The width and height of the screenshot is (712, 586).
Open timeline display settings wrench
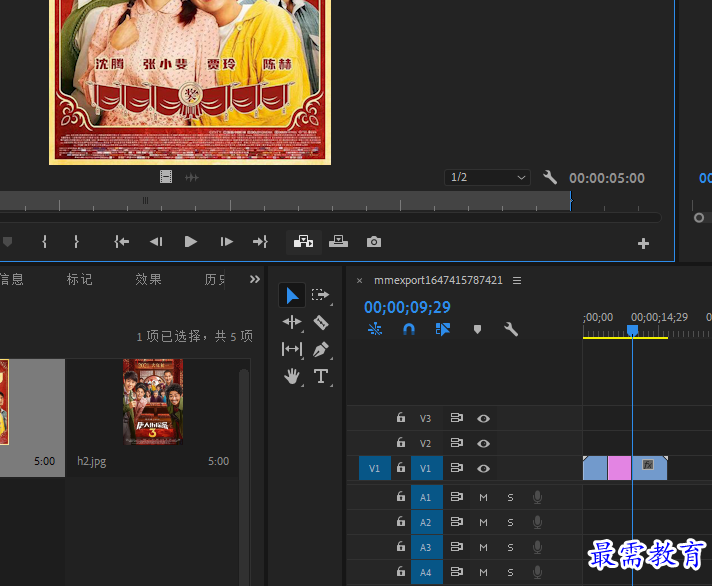(x=511, y=329)
